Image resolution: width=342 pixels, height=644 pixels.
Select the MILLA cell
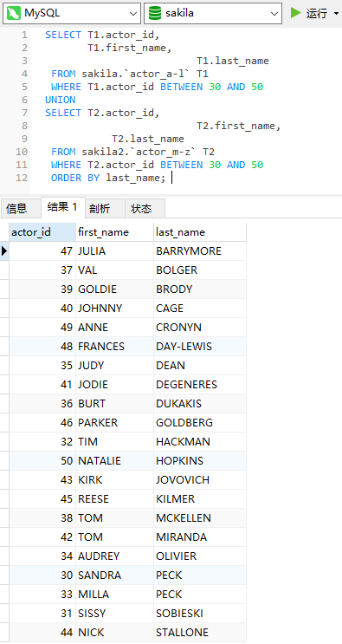[x=115, y=594]
